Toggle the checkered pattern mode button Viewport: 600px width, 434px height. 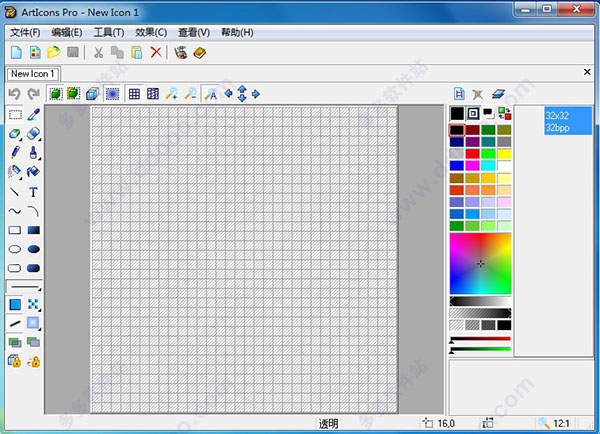click(x=33, y=304)
